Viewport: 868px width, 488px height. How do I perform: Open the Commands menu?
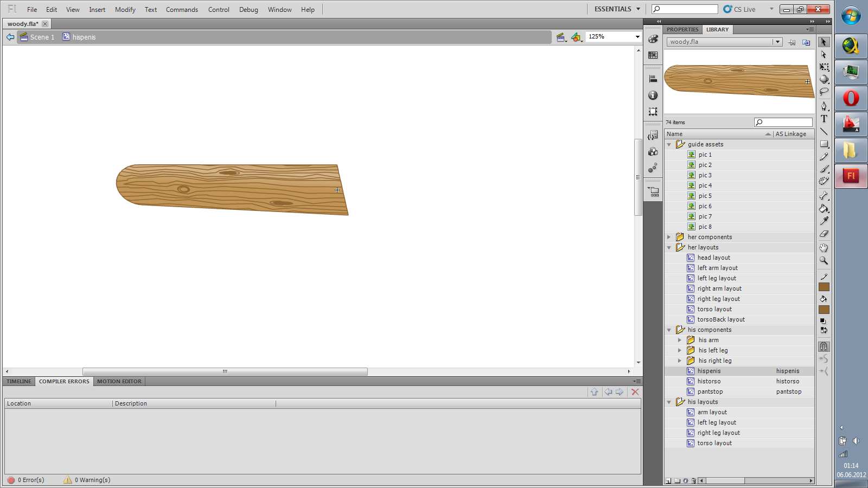pos(182,10)
